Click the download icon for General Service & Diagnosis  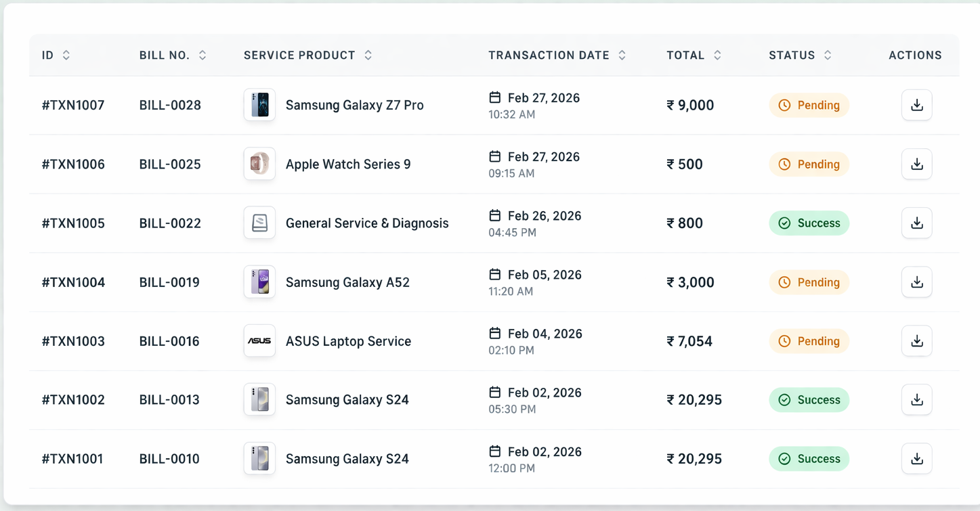click(916, 223)
